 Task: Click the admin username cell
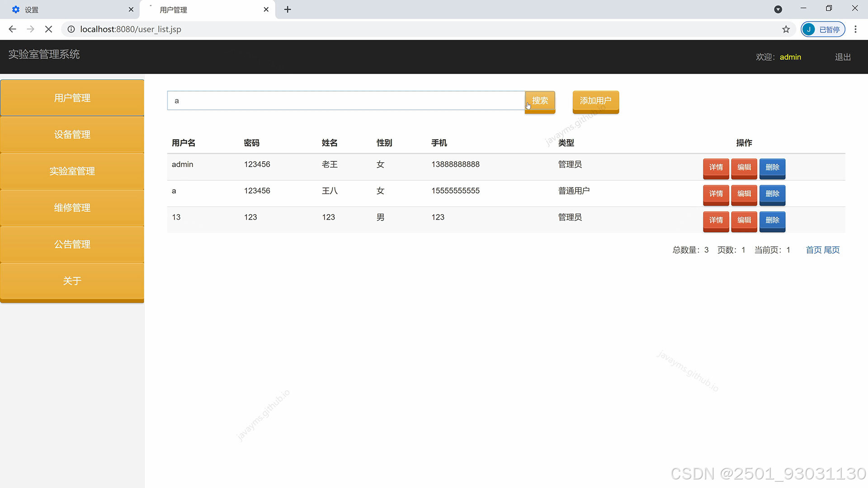182,164
